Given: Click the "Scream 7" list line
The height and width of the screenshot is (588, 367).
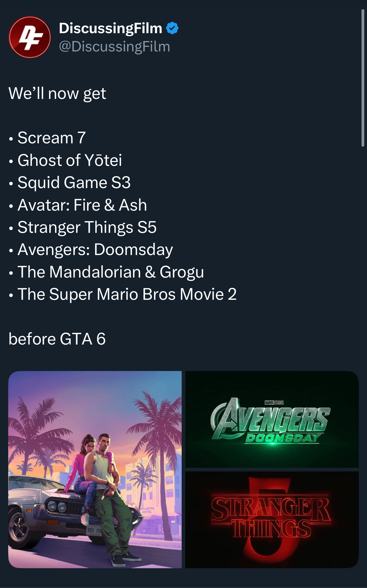Looking at the screenshot, I should point(51,138).
